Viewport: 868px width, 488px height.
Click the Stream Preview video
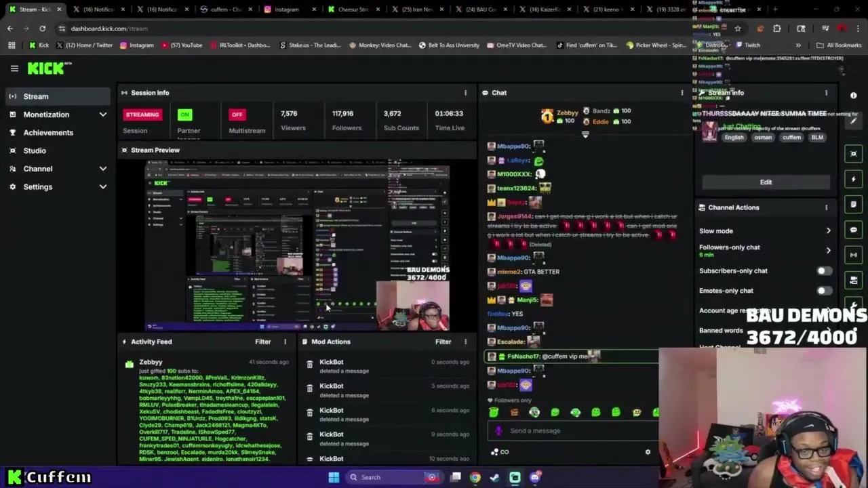click(x=297, y=245)
